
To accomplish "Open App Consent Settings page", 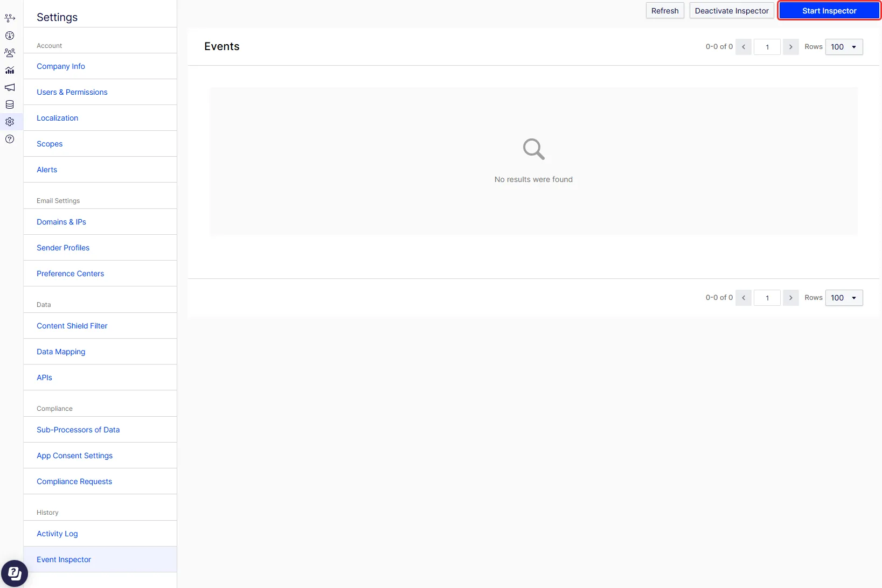I will (x=100, y=456).
